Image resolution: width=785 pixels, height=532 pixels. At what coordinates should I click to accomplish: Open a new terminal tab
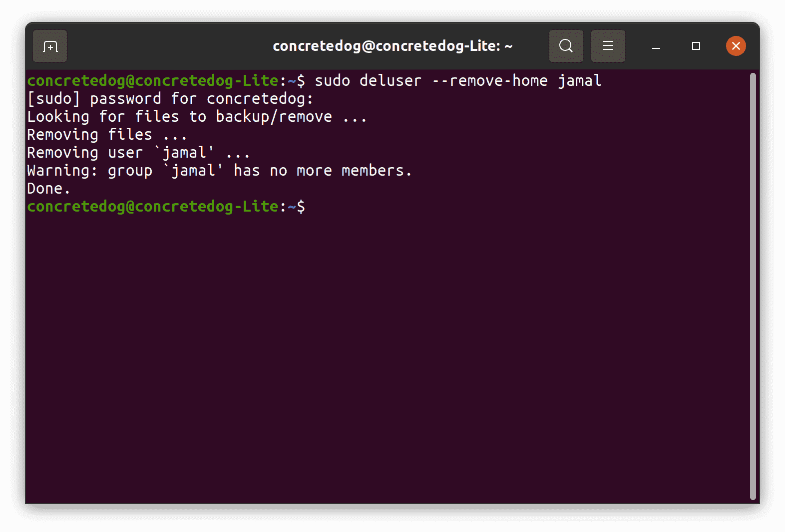click(50, 46)
